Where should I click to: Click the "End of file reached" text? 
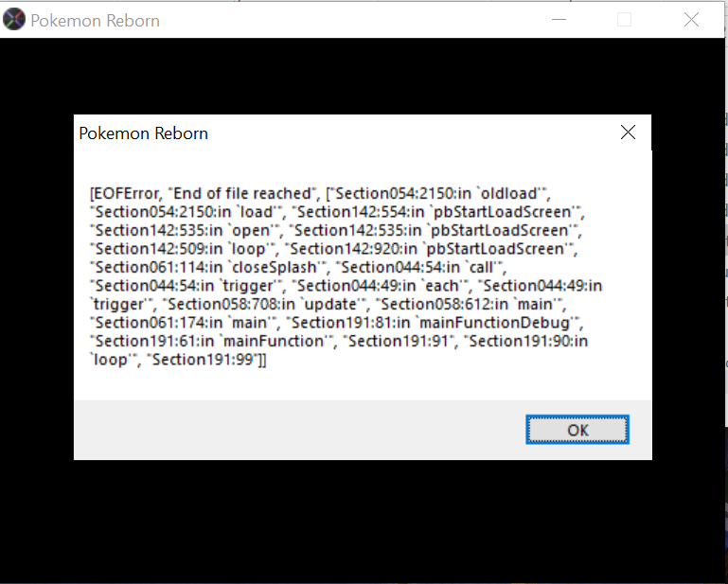click(x=244, y=194)
